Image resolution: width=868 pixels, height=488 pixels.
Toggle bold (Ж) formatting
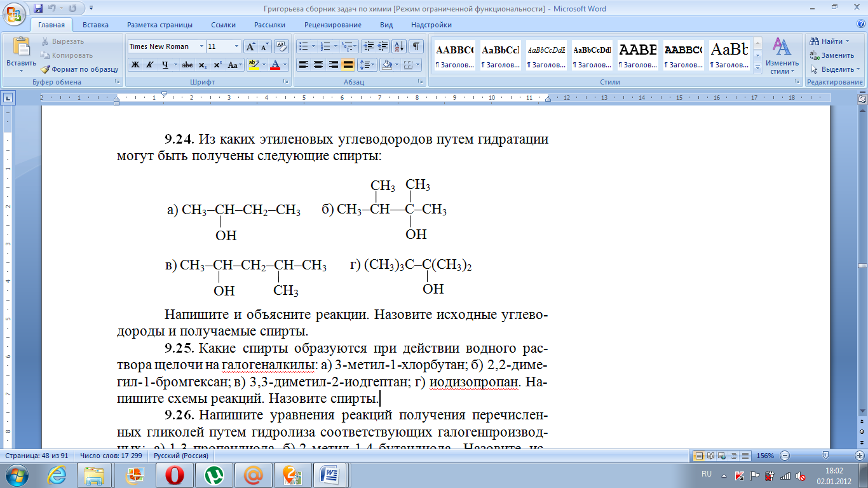[135, 65]
